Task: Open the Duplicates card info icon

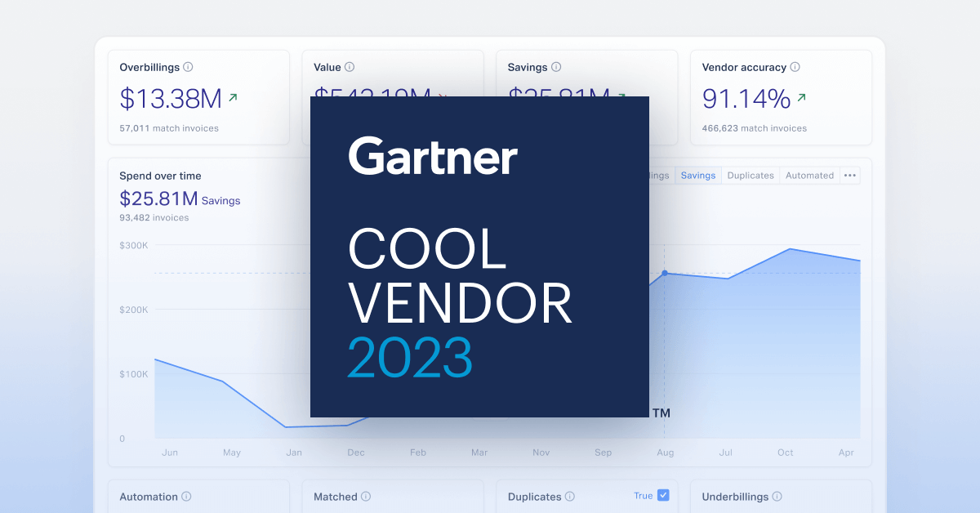Action: 571,497
